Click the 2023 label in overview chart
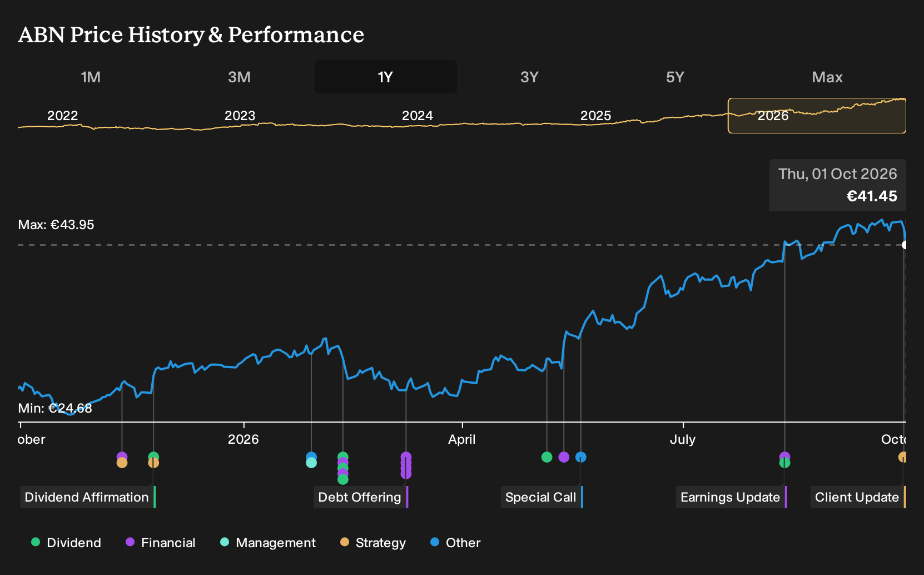Viewport: 924px width, 575px height. click(x=240, y=116)
